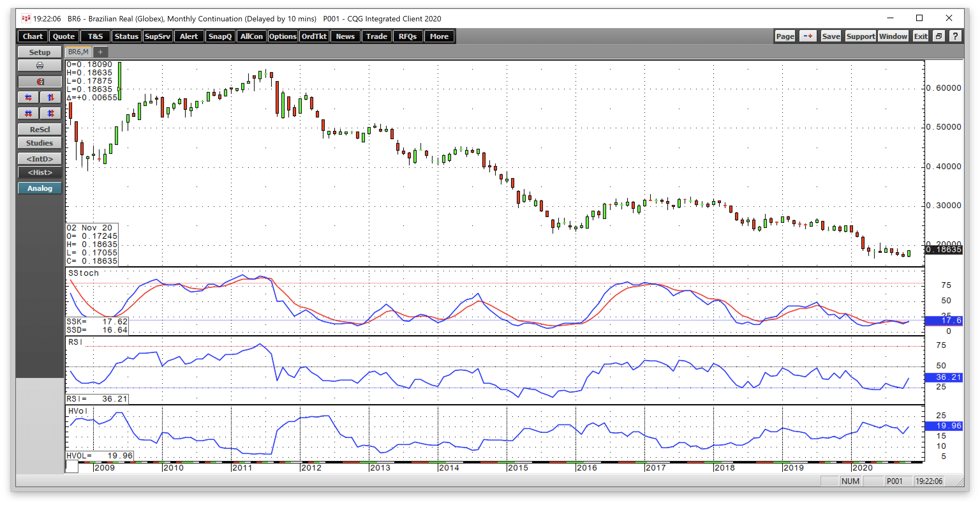Click the SSD= 16.64 value readout
This screenshot has height=505, width=980.
[97, 330]
